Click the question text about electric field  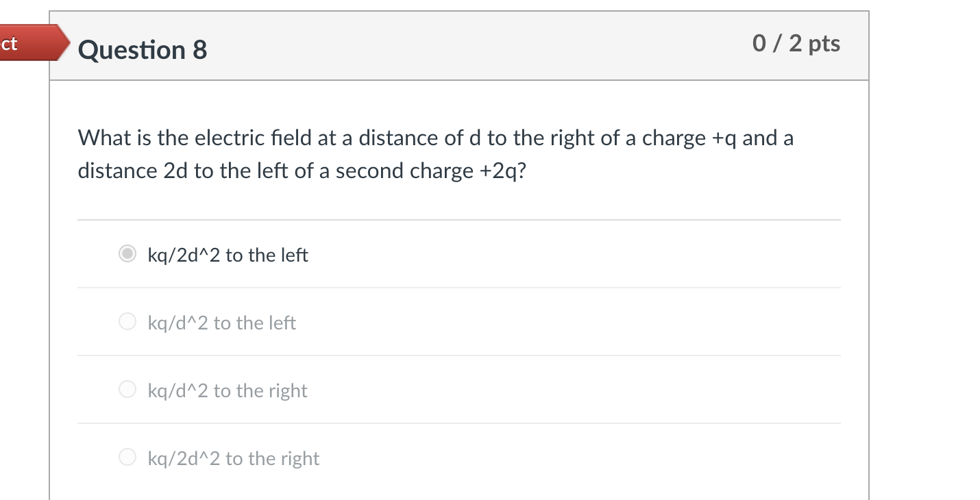pyautogui.click(x=435, y=137)
